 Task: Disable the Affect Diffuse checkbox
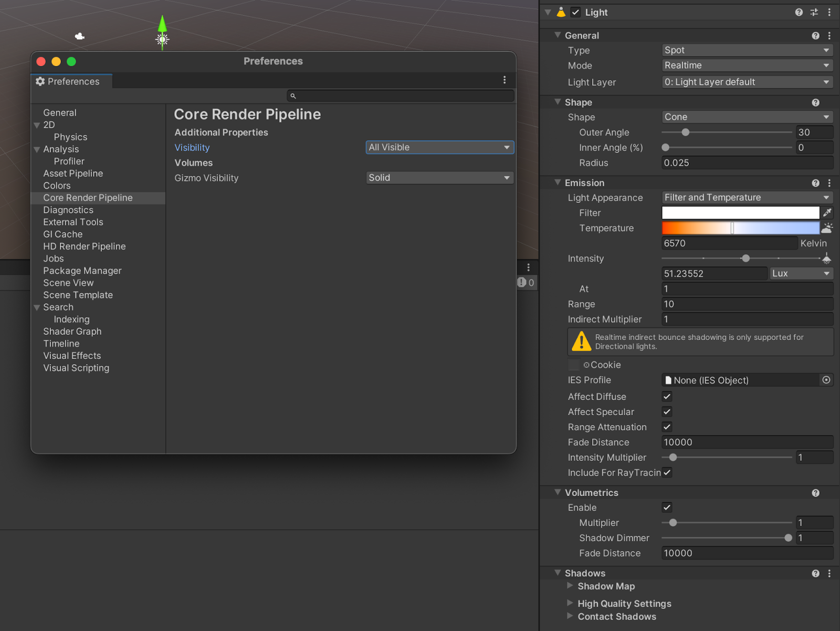667,397
